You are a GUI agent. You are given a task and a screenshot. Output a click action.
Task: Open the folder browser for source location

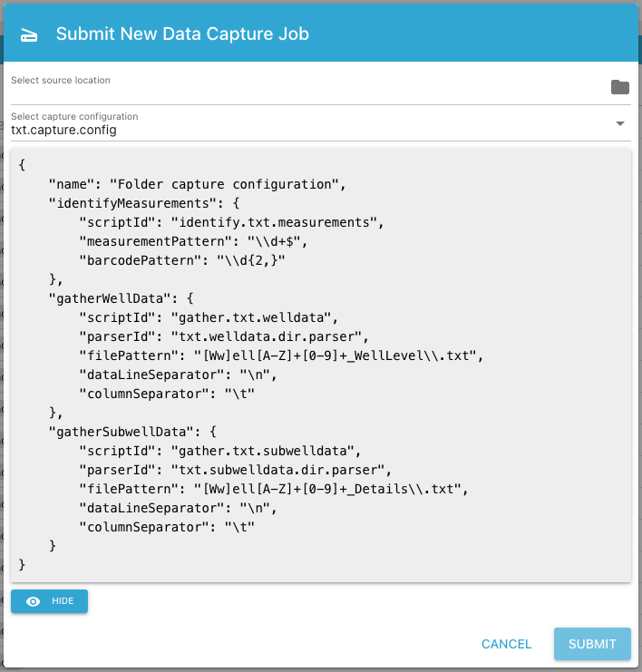pos(619,87)
